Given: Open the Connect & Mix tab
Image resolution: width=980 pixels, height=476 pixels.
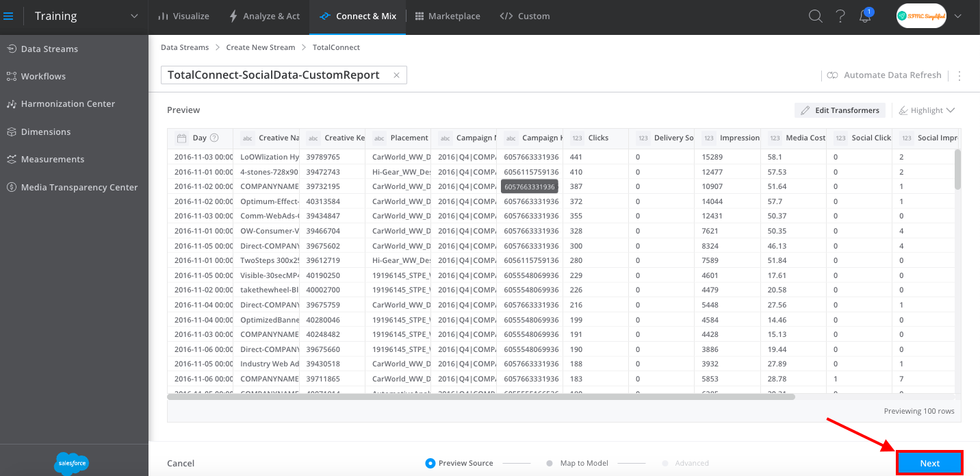Looking at the screenshot, I should click(x=358, y=16).
